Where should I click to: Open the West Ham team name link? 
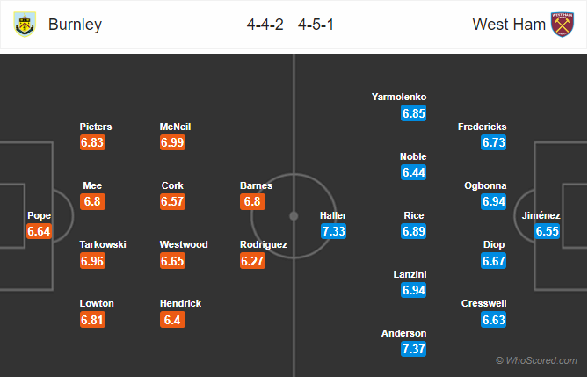click(x=509, y=25)
